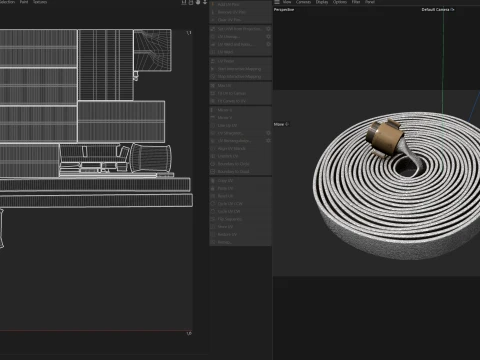
Task: Open the viewport View menu
Action: pos(287,2)
